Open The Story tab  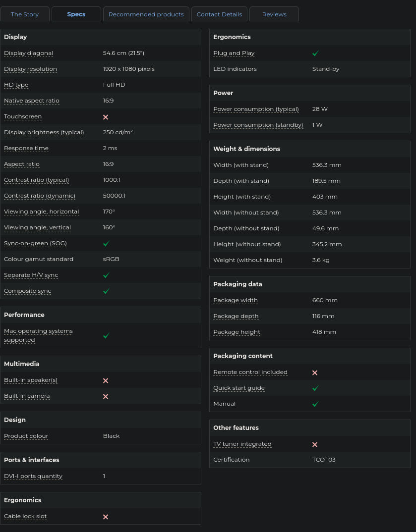tap(25, 14)
